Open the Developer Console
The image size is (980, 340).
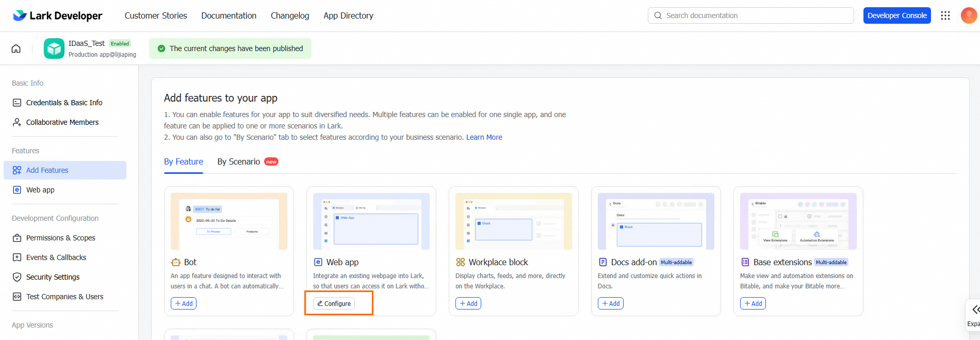(x=897, y=15)
